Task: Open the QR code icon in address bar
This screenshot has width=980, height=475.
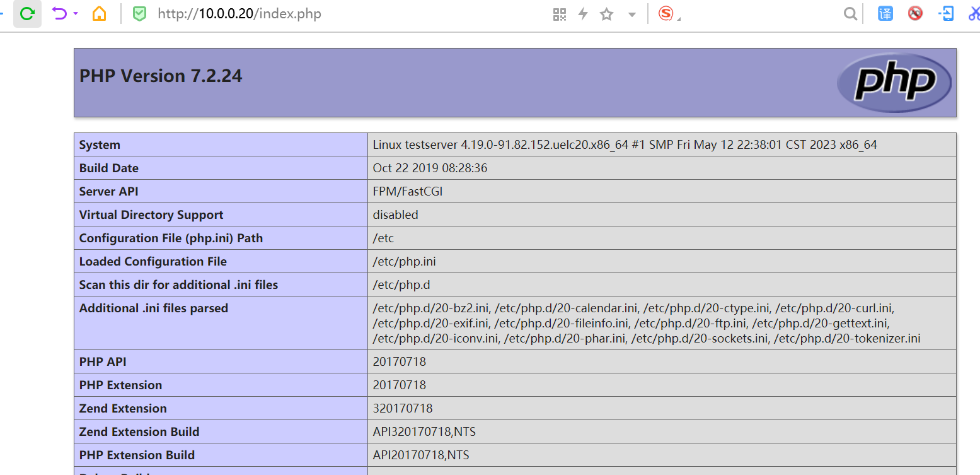Action: (x=559, y=14)
